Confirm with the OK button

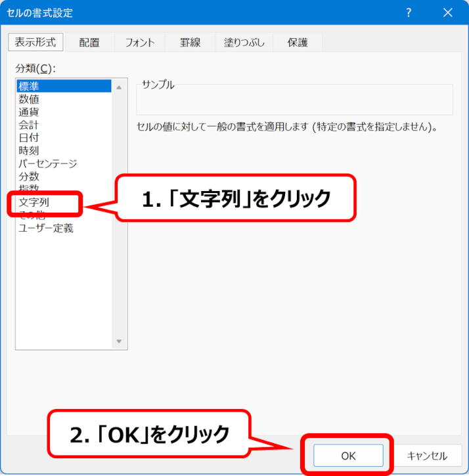[348, 456]
